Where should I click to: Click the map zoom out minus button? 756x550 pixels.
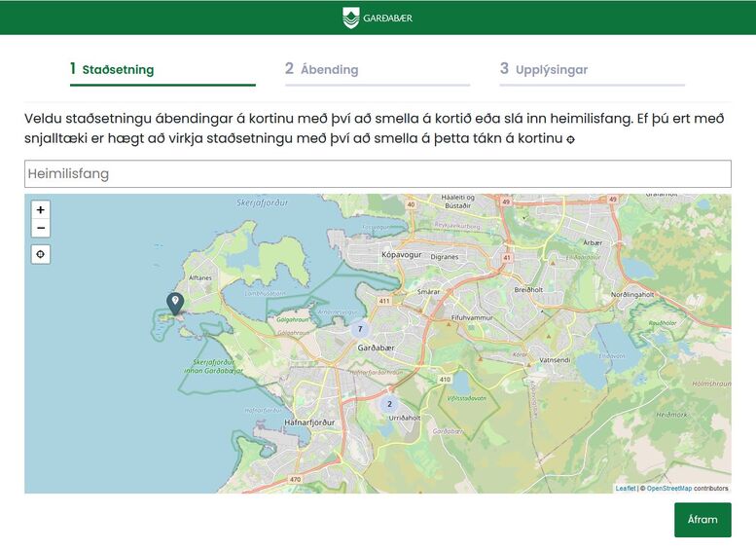[40, 229]
